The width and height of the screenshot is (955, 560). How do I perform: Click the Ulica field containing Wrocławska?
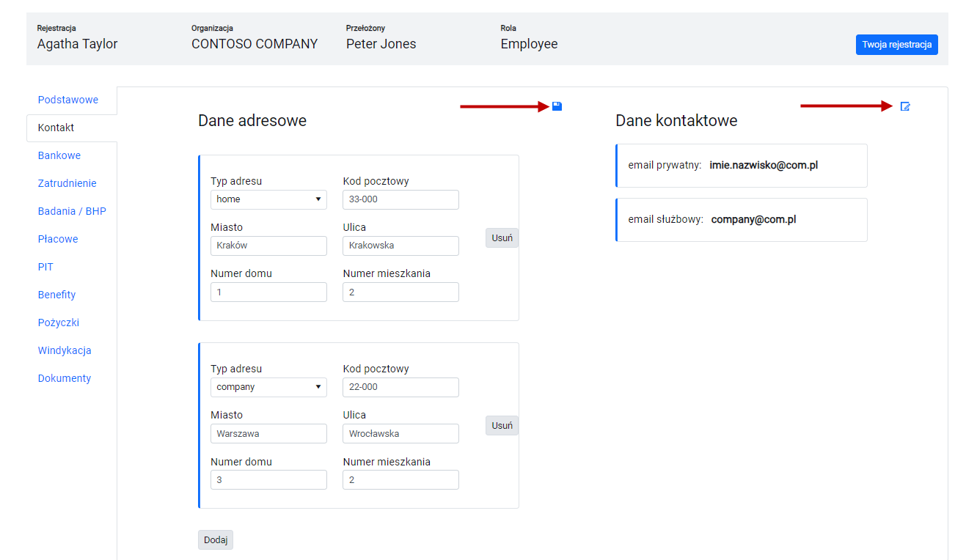click(400, 433)
